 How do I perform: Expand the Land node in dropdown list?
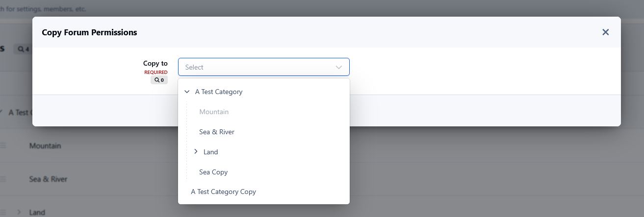[x=196, y=152]
